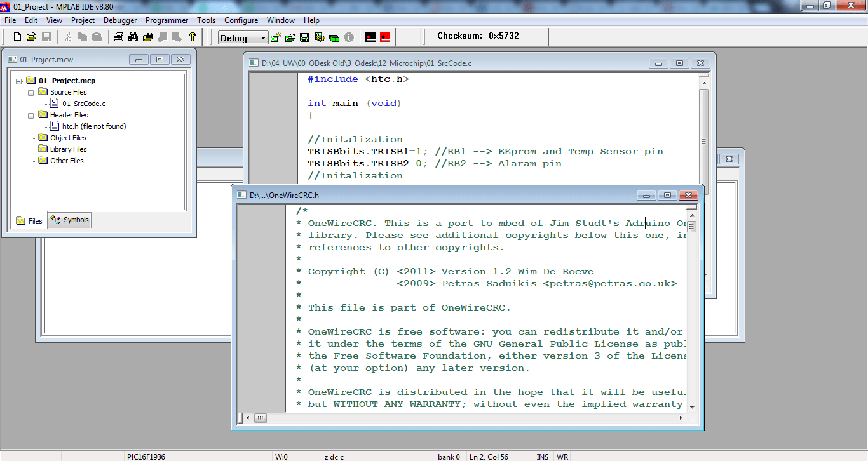
Task: Click the PIC16F1936 status bar entry
Action: point(146,457)
